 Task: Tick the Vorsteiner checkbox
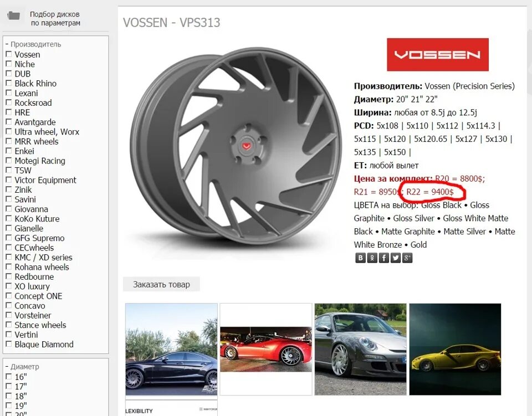9,315
